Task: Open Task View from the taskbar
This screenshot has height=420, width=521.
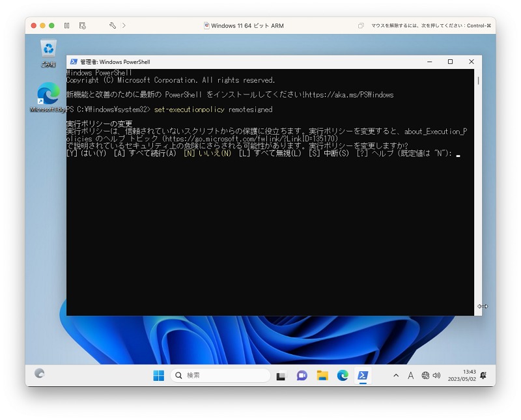Action: (x=281, y=376)
